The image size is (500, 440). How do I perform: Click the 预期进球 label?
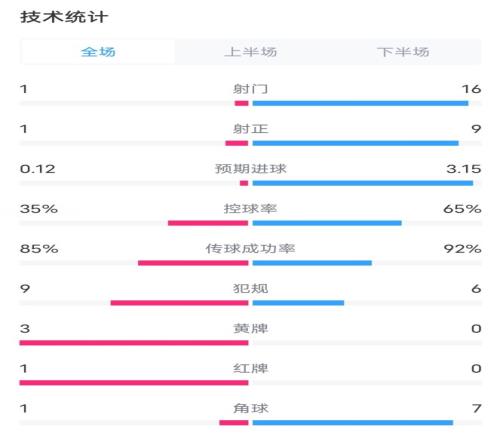251,169
